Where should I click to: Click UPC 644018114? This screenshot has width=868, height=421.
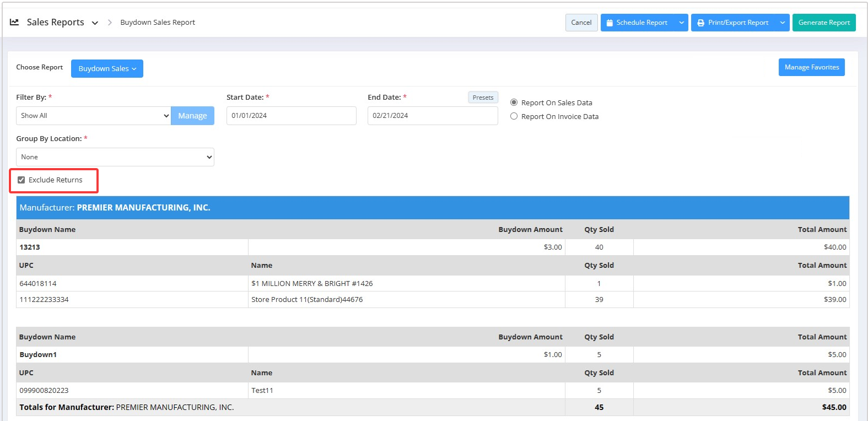tap(38, 284)
